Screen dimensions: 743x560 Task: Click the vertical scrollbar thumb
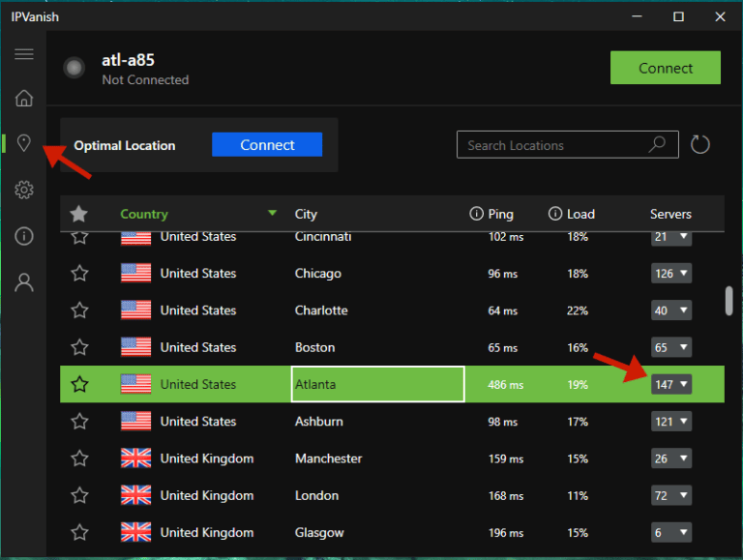pos(728,301)
